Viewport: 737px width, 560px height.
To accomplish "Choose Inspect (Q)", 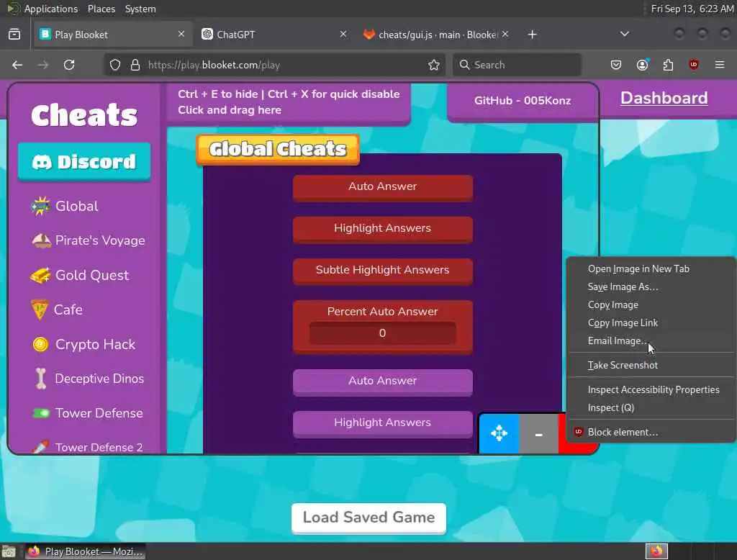I will (651, 407).
